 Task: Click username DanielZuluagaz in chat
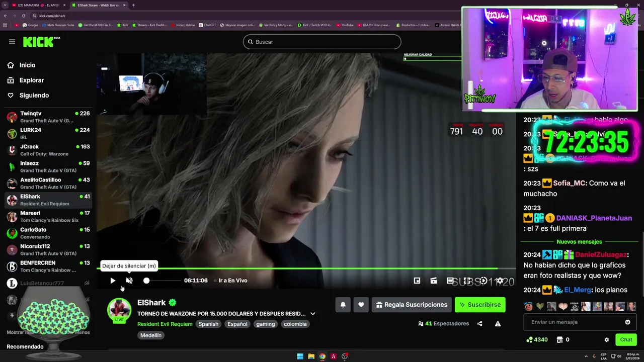(x=601, y=255)
